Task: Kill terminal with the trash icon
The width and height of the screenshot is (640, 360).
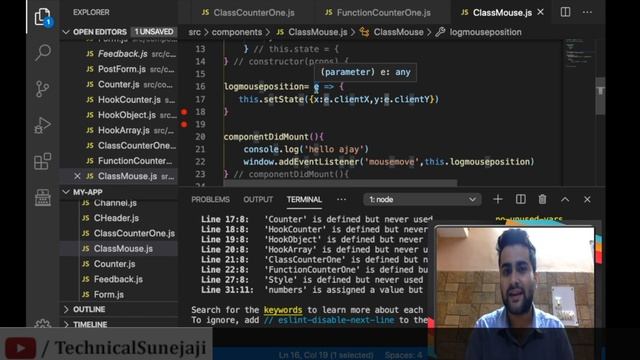Action: point(542,199)
